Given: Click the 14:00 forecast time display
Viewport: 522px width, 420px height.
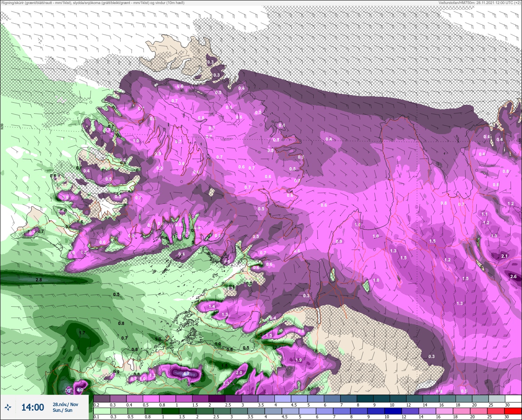Looking at the screenshot, I should [x=33, y=407].
